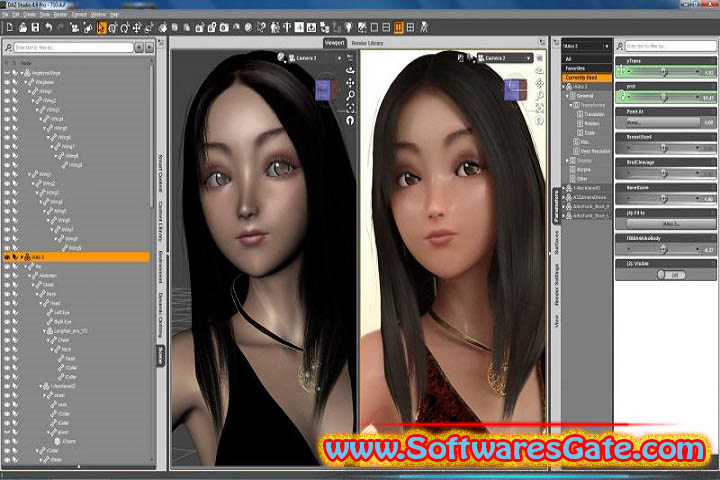Click the reset view icon in left viewport
720x480 pixels.
click(350, 120)
